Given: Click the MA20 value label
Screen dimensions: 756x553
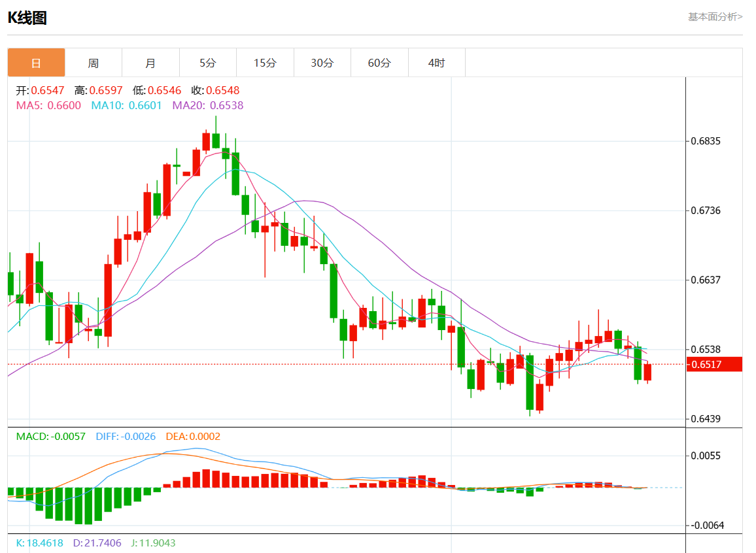Looking at the screenshot, I should pos(207,105).
